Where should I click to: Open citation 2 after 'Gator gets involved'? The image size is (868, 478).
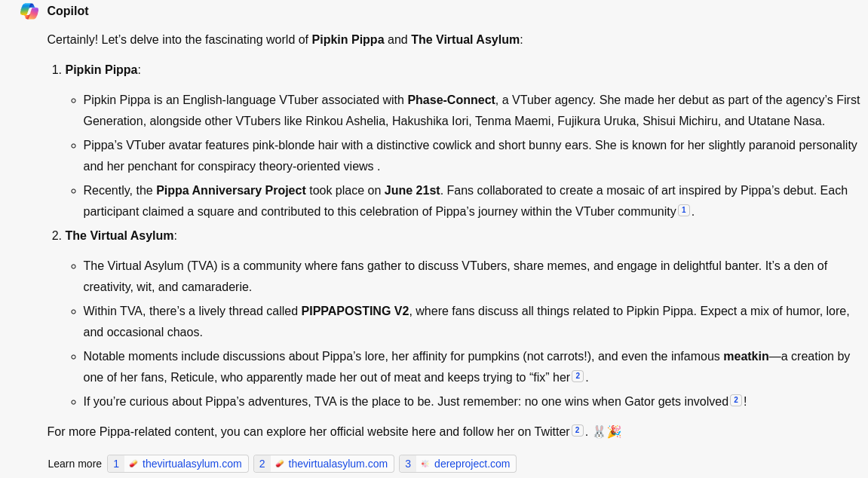coord(736,400)
